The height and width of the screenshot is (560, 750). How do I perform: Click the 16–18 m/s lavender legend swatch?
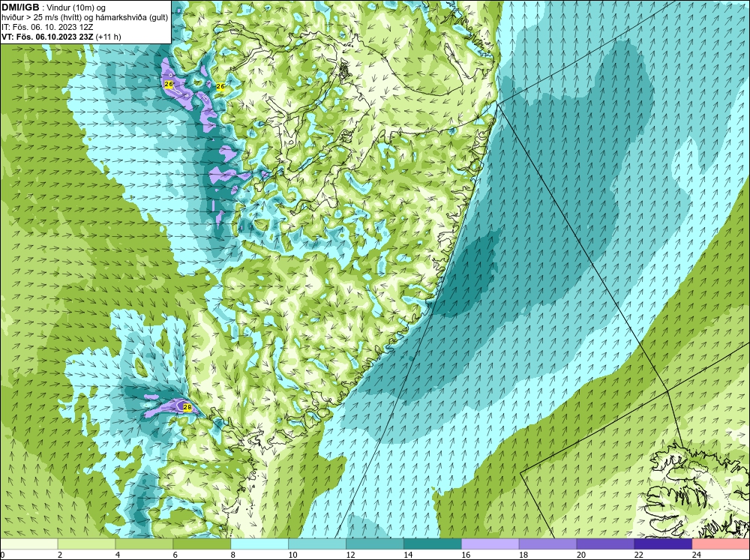pos(490,544)
